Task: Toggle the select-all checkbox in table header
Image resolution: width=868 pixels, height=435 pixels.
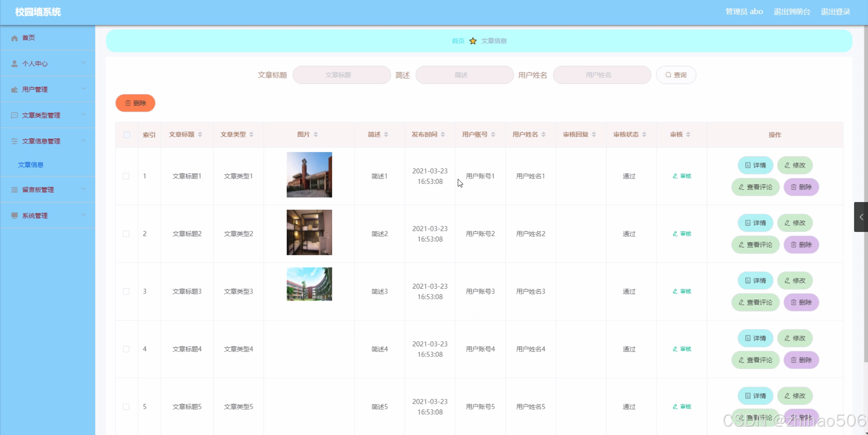Action: coord(127,135)
